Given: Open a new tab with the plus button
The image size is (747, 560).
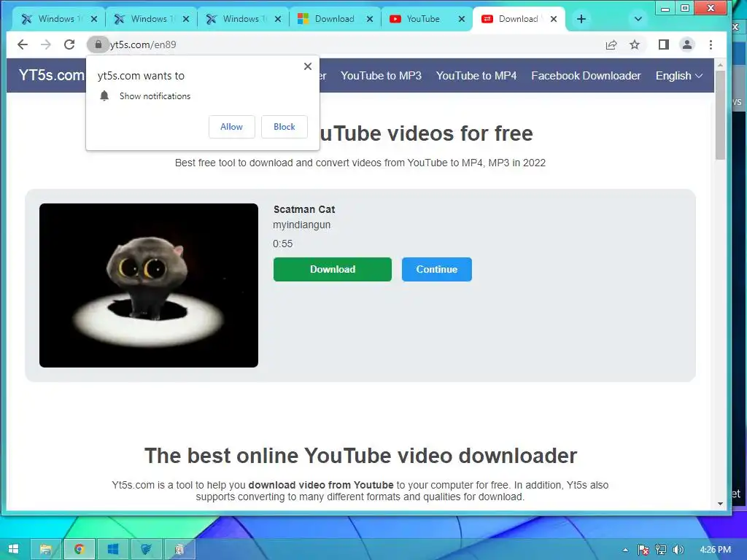Looking at the screenshot, I should pyautogui.click(x=581, y=19).
